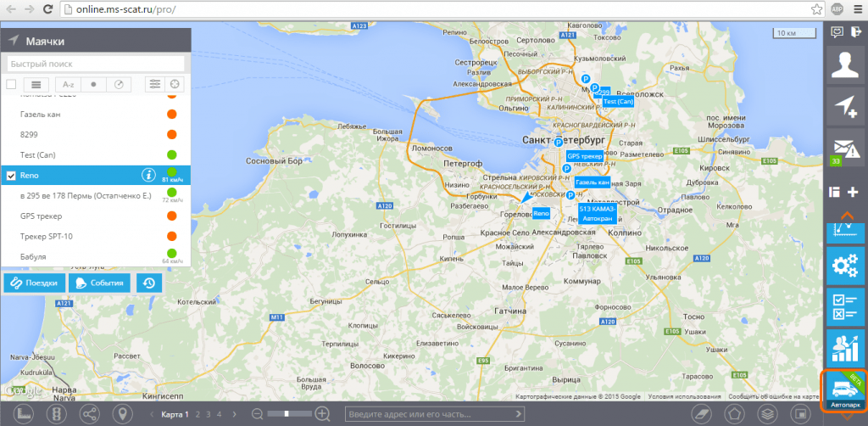868x426 pixels.
Task: Select the Газель кан beacon row
Action: point(96,114)
